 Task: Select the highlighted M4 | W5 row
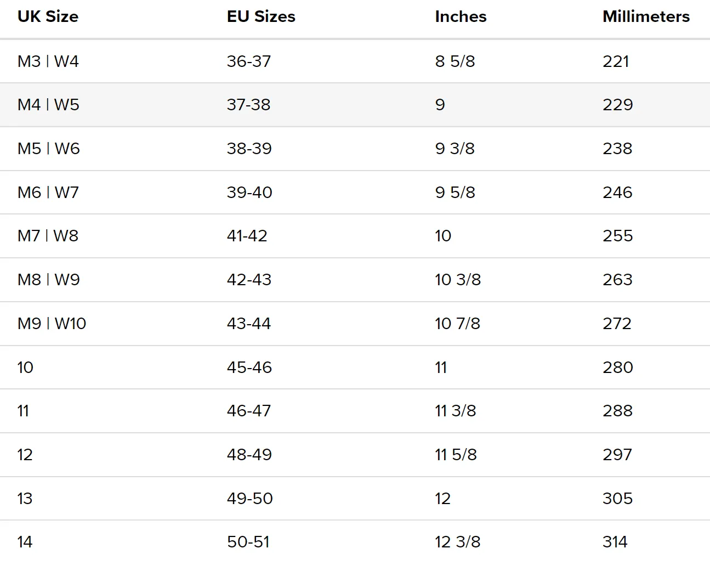(x=355, y=105)
